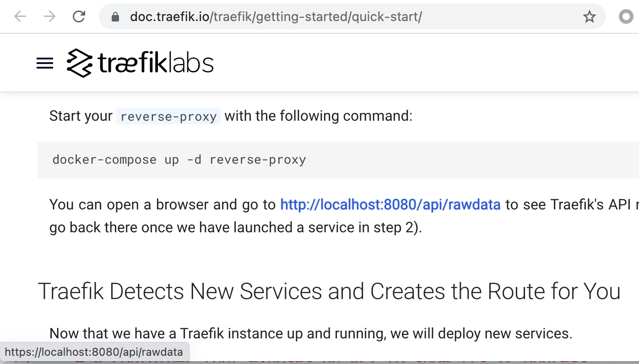Click the Traefik Labs logo
Screen dimensions: 639x364
coord(140,63)
